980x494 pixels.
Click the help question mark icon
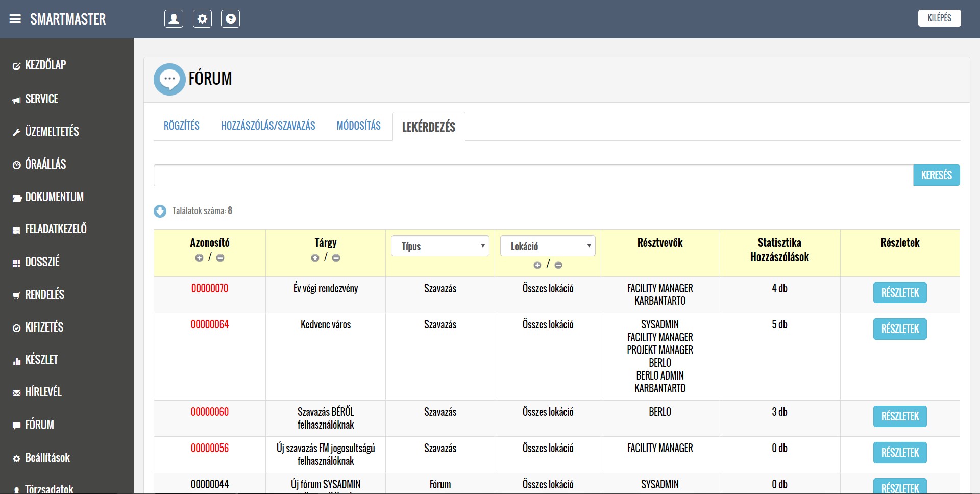230,19
